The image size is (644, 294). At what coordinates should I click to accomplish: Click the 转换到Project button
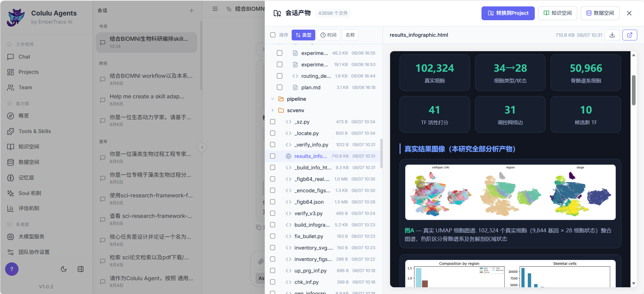pos(508,13)
